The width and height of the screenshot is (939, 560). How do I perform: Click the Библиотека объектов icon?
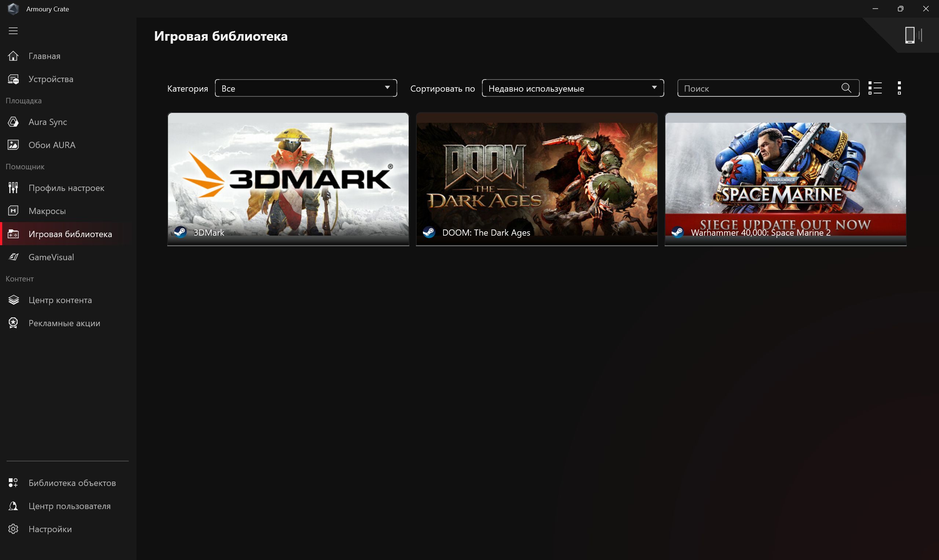(x=13, y=483)
